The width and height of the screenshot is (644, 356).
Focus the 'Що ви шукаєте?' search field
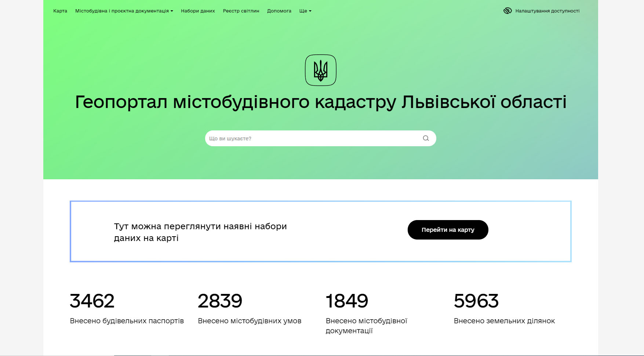[312, 139]
